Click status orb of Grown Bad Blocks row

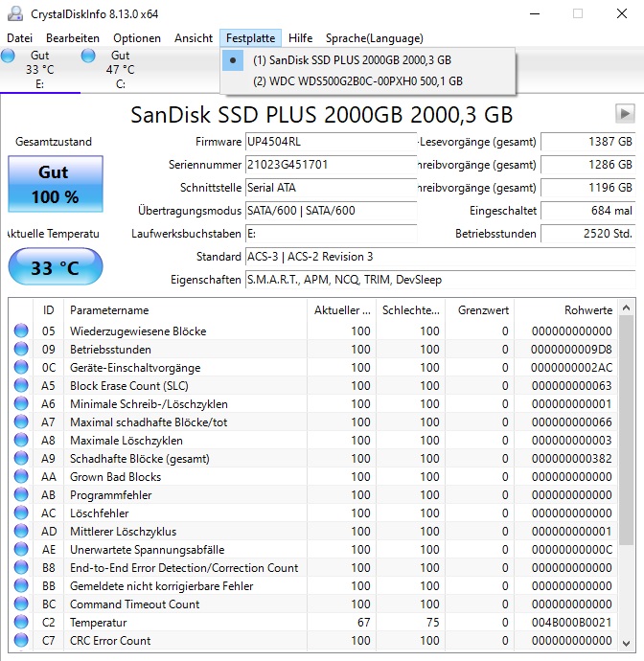tap(21, 476)
